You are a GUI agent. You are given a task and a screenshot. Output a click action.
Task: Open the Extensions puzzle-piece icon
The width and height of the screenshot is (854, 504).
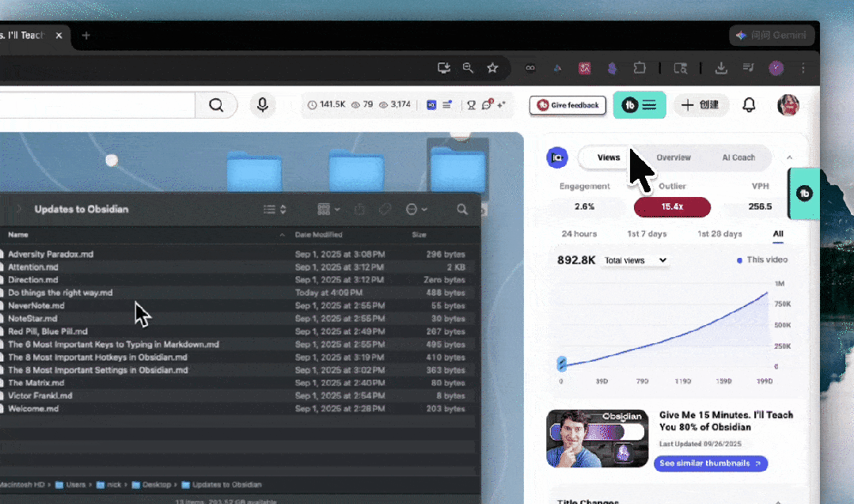[640, 68]
